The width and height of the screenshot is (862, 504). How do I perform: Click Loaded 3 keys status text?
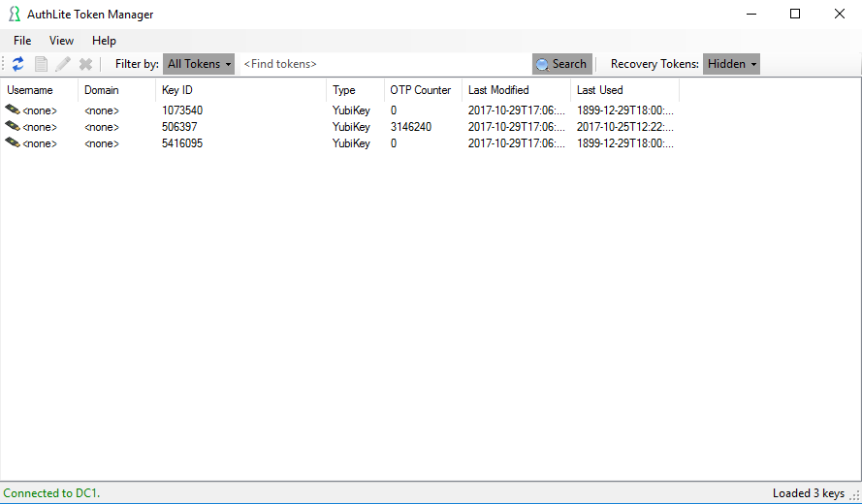click(808, 493)
